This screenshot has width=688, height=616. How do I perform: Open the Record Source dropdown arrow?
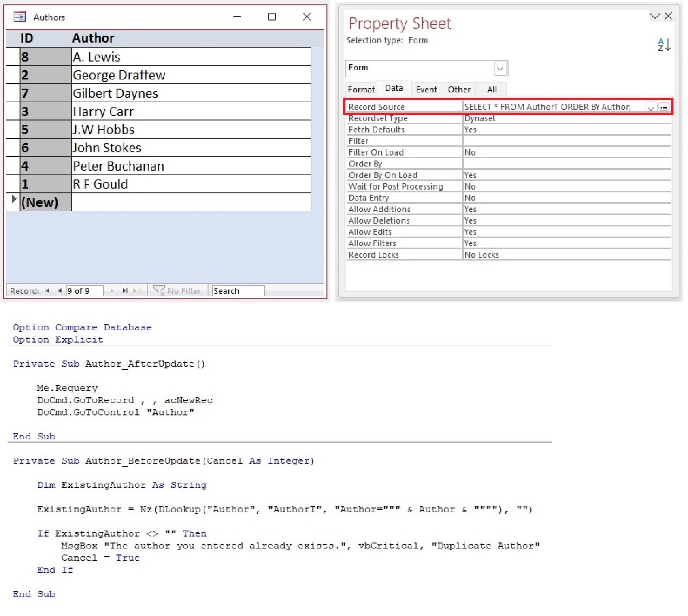click(x=651, y=107)
